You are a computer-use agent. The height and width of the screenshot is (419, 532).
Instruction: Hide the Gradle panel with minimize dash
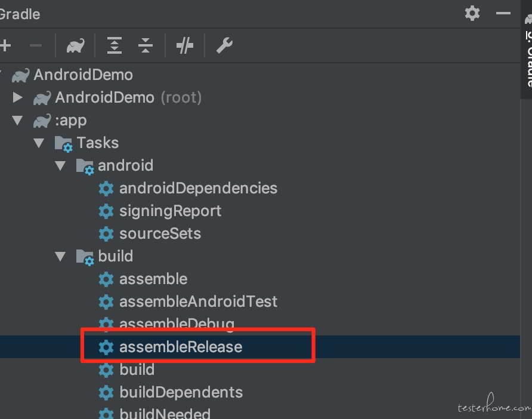503,14
